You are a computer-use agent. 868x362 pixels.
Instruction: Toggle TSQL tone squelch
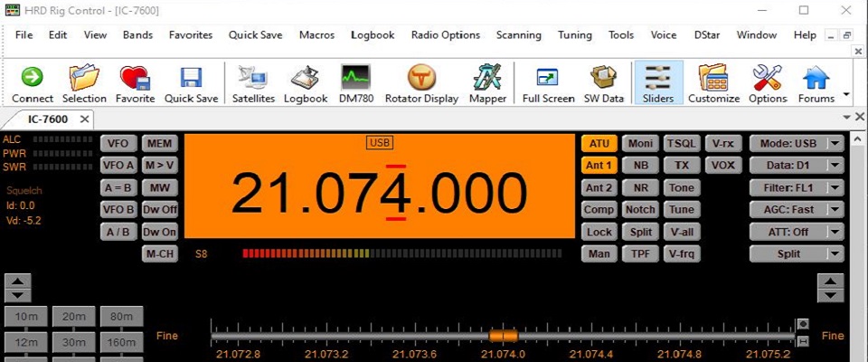pyautogui.click(x=682, y=144)
